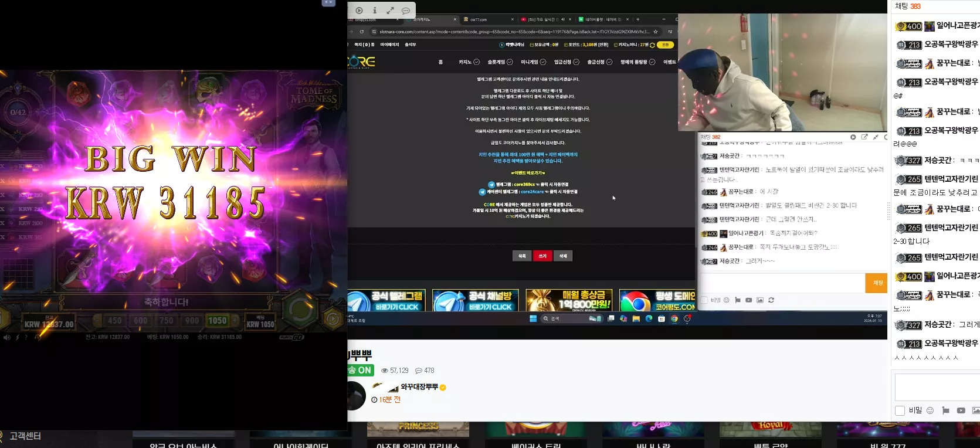Viewport: 980px width, 448px height.
Task: Open the 매월 총상금 banner
Action: click(x=569, y=301)
